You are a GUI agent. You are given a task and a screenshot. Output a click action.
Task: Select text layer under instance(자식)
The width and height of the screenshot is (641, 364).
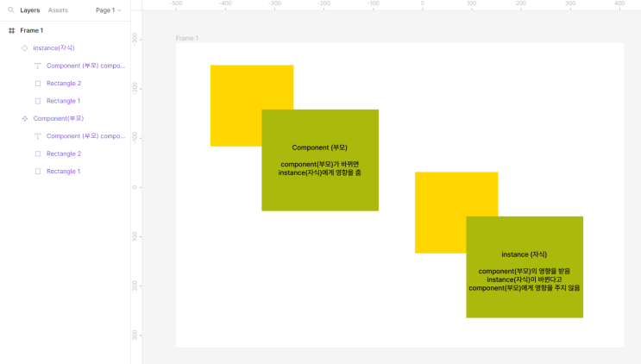pyautogui.click(x=86, y=66)
